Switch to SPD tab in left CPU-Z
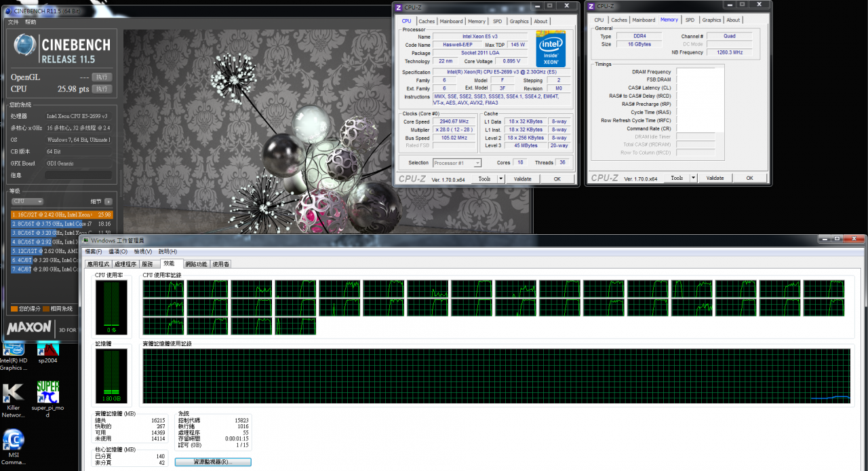Viewport: 868px width, 471px height. tap(498, 21)
